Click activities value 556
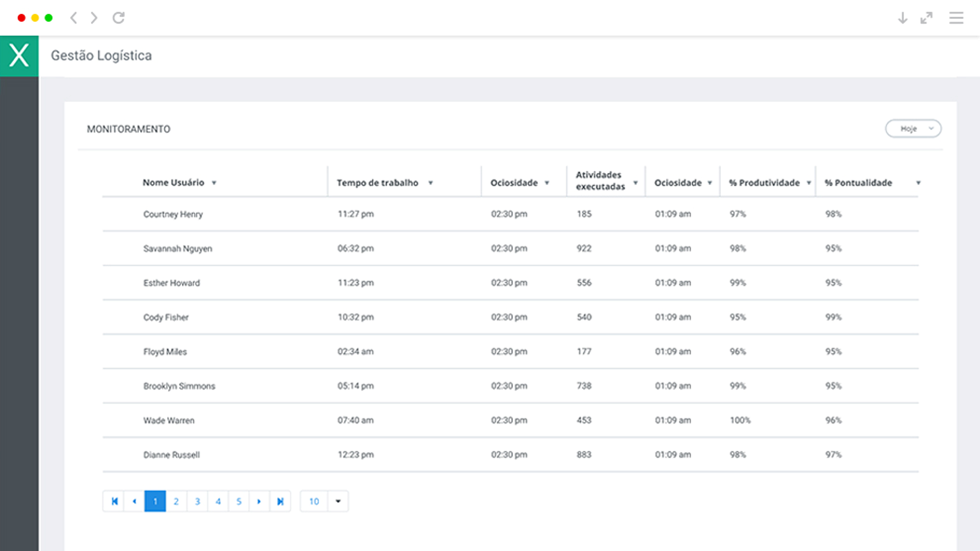This screenshot has width=980, height=551. pos(584,283)
